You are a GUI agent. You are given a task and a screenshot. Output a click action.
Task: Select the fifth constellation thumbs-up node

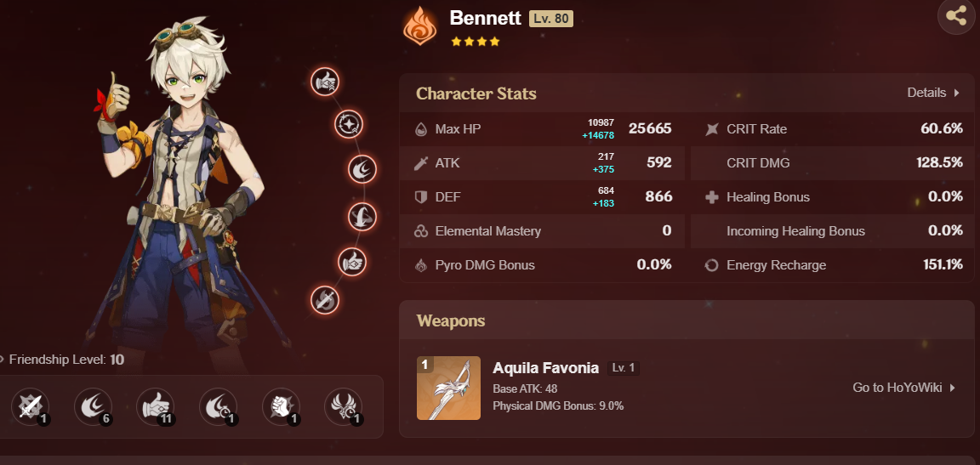(x=352, y=262)
